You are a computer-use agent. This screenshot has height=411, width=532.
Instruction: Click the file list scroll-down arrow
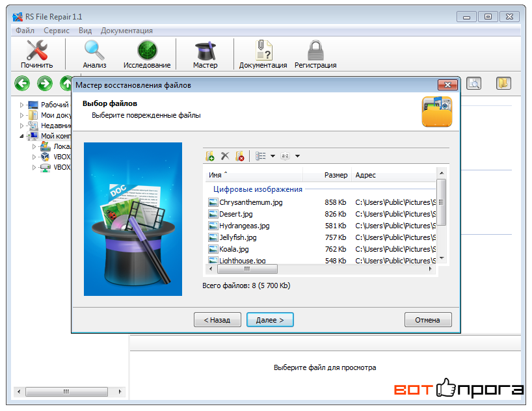(442, 259)
